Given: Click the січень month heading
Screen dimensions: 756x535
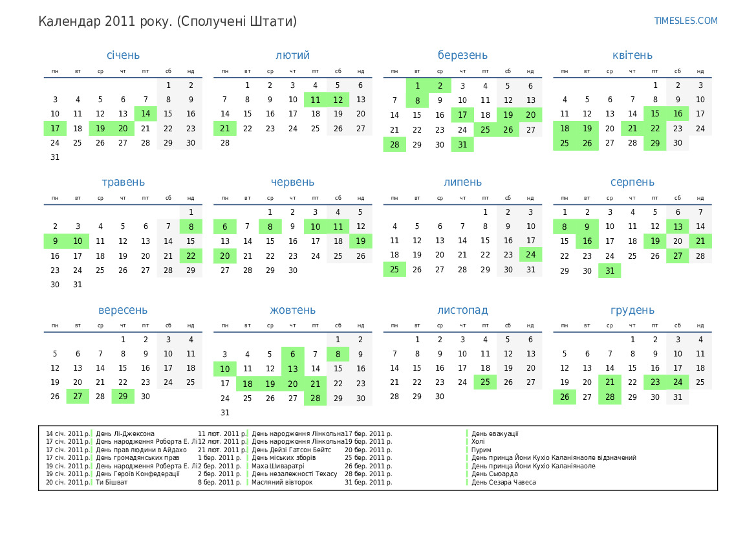Looking at the screenshot, I should 123,56.
